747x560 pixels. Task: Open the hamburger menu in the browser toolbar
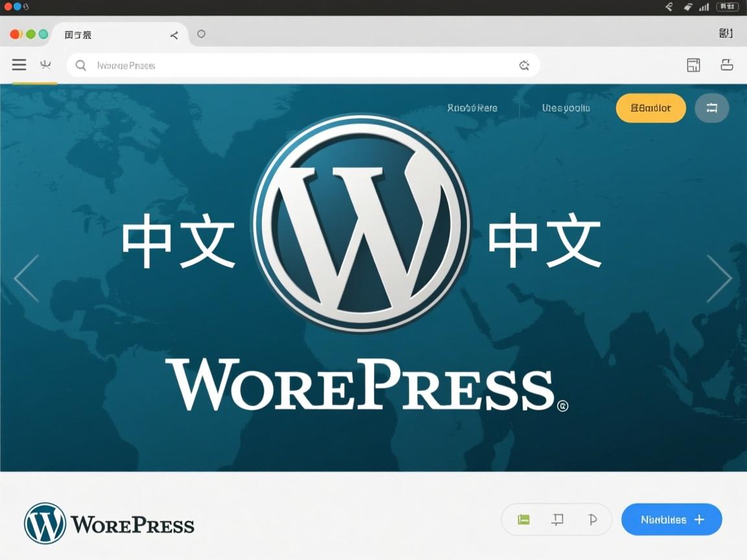19,65
